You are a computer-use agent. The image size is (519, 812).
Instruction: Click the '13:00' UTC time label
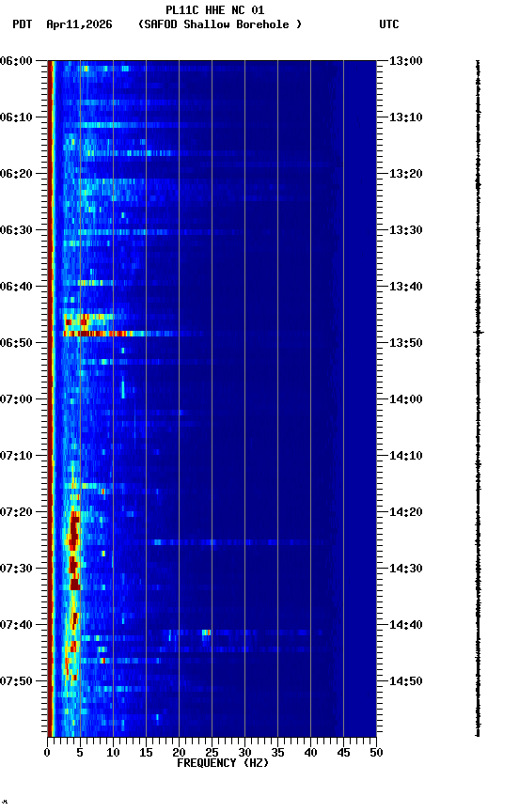tap(406, 61)
